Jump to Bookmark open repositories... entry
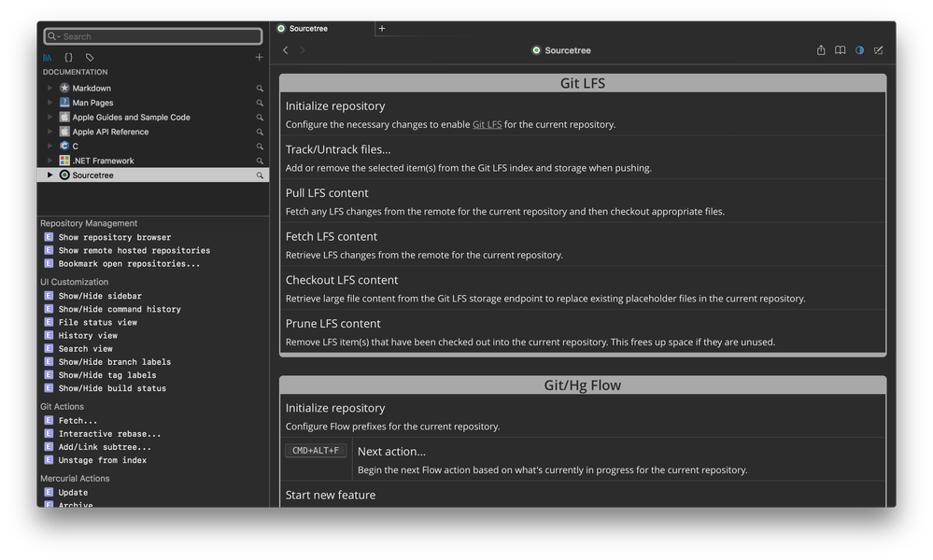This screenshot has height=560, width=933. tap(129, 263)
